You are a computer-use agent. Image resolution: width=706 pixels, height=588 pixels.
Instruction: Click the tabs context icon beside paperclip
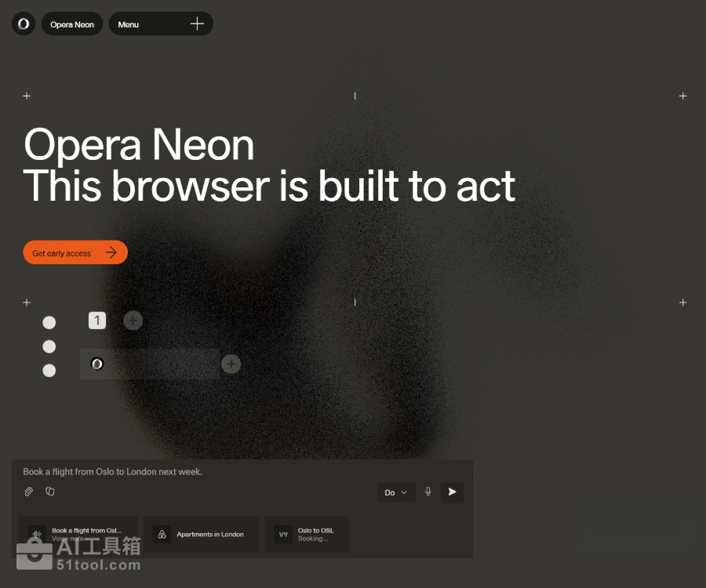[50, 492]
